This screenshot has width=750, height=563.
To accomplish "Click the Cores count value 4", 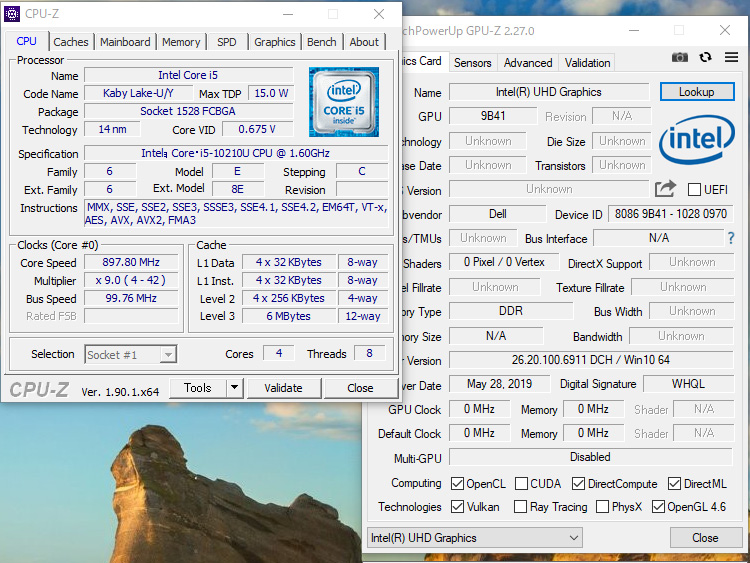I will [279, 353].
